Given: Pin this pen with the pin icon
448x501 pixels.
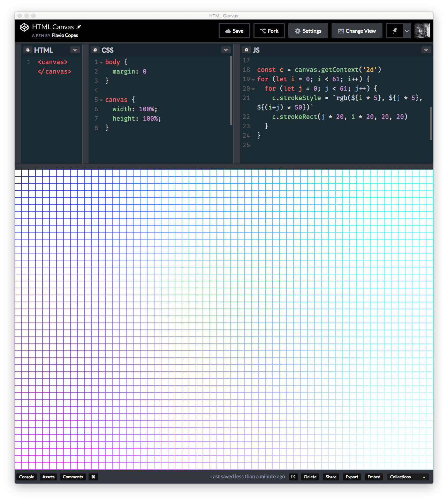Looking at the screenshot, I should tap(395, 31).
